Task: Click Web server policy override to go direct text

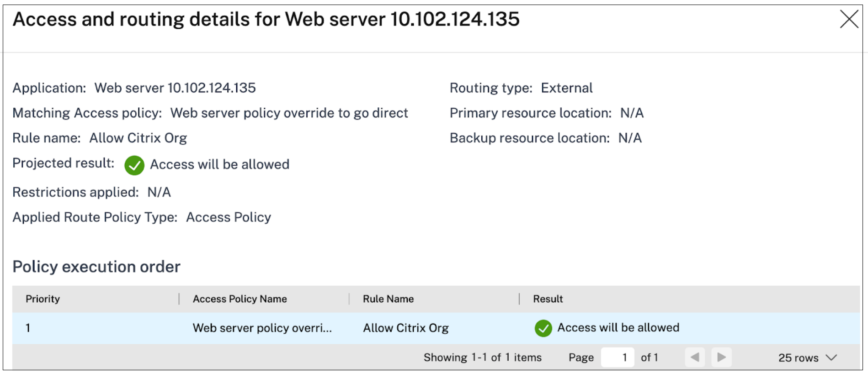Action: coord(289,113)
